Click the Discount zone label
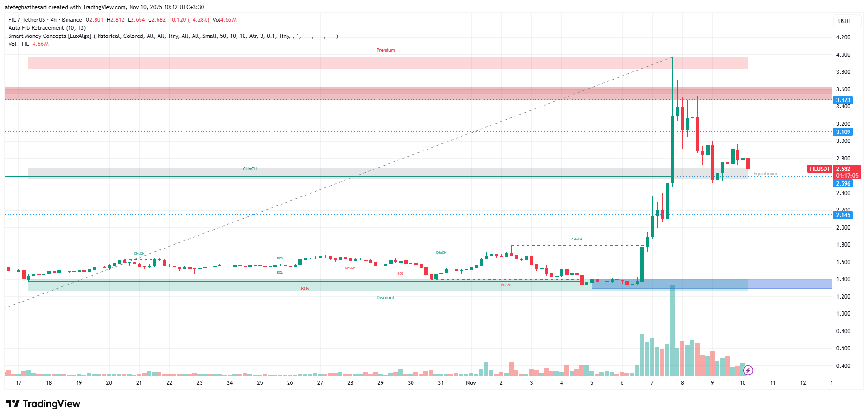This screenshot has height=418, width=868. 386,298
